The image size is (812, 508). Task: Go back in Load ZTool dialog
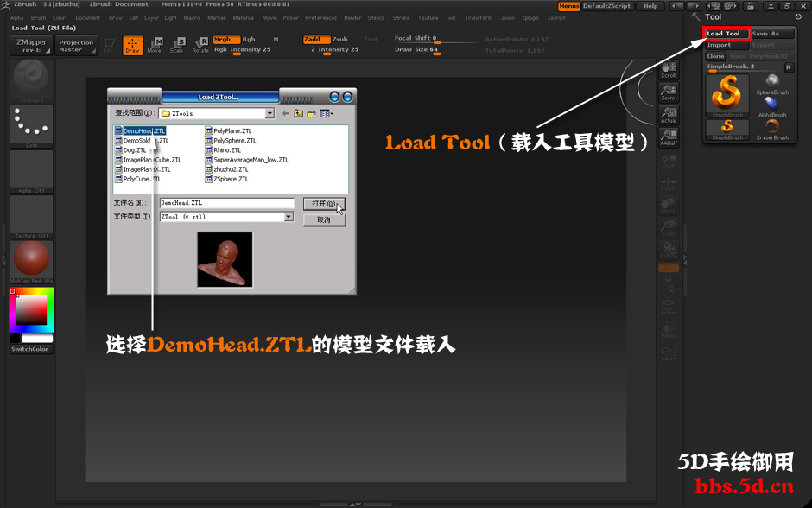pyautogui.click(x=285, y=113)
